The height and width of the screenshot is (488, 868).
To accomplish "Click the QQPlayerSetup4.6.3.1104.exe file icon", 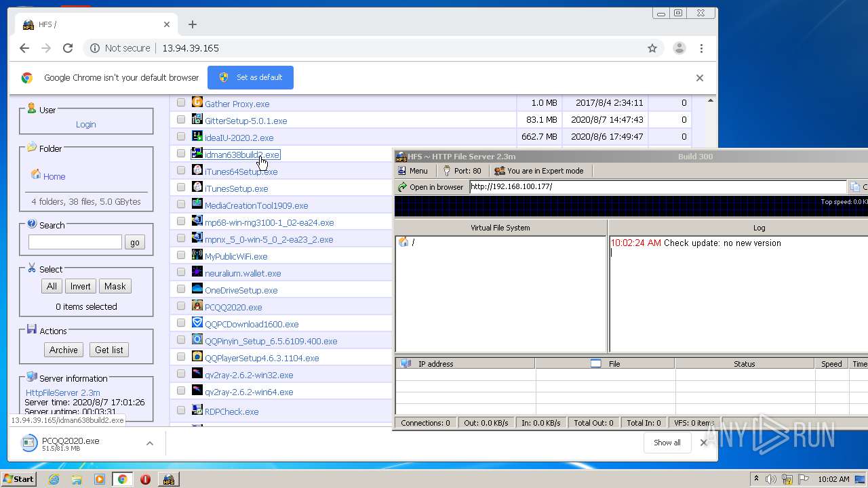I will click(x=197, y=357).
